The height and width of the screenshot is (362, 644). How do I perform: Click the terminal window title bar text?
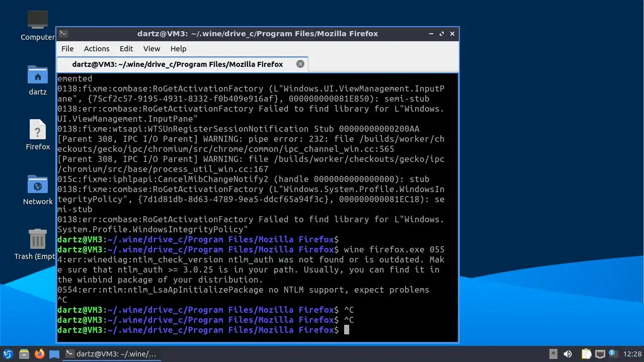[x=258, y=34]
